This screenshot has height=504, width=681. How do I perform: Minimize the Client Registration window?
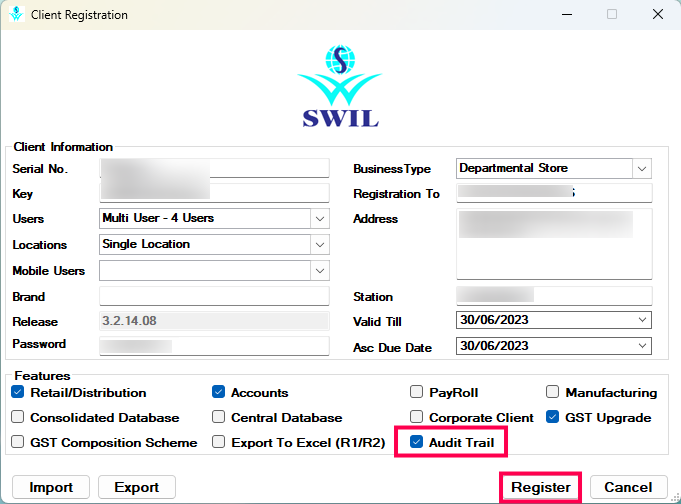567,14
